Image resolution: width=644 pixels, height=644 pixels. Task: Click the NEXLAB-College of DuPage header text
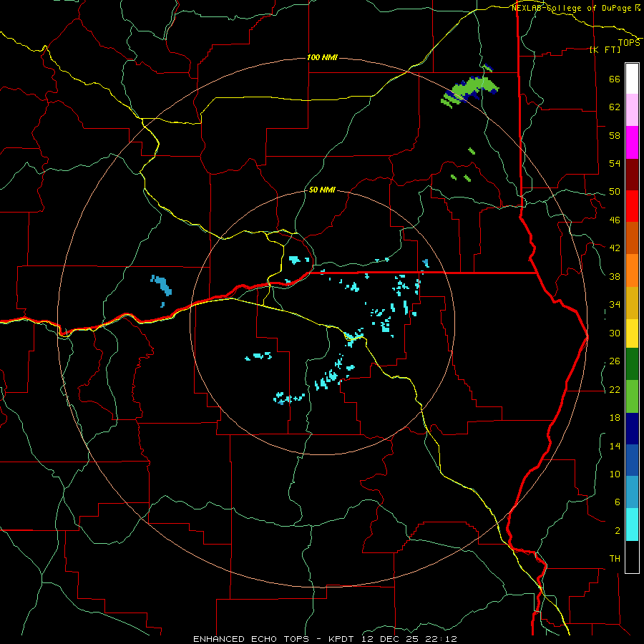coord(571,8)
